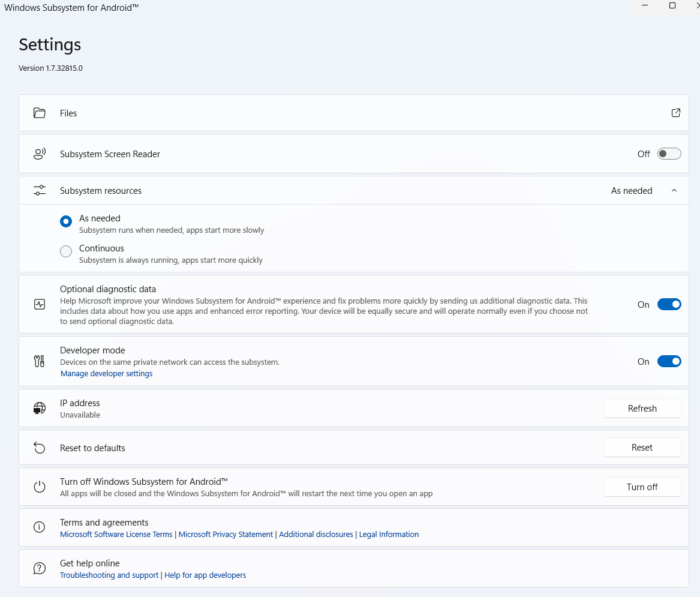Click the 'As needed' value beside chevron
700x597 pixels.
[x=632, y=191]
